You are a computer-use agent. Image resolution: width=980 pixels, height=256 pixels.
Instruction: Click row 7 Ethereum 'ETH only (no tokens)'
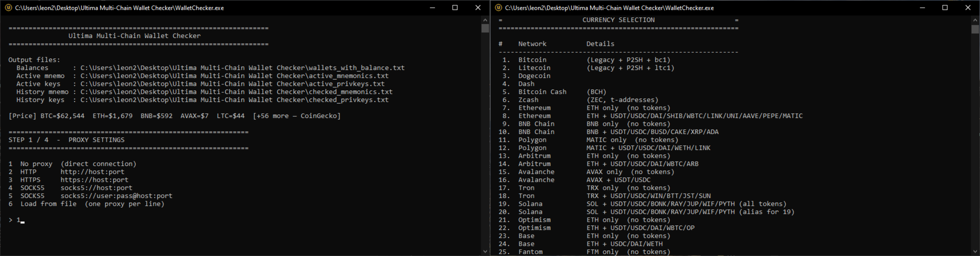click(586, 108)
